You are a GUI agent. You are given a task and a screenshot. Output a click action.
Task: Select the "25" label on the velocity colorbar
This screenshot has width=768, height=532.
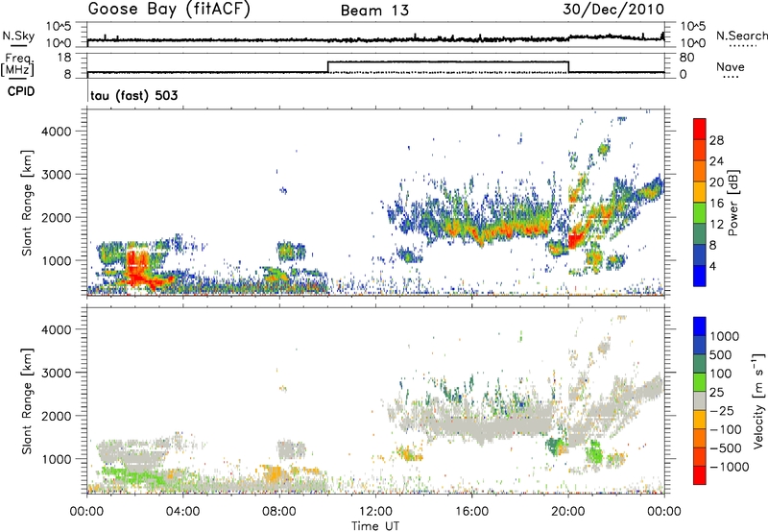pyautogui.click(x=718, y=392)
